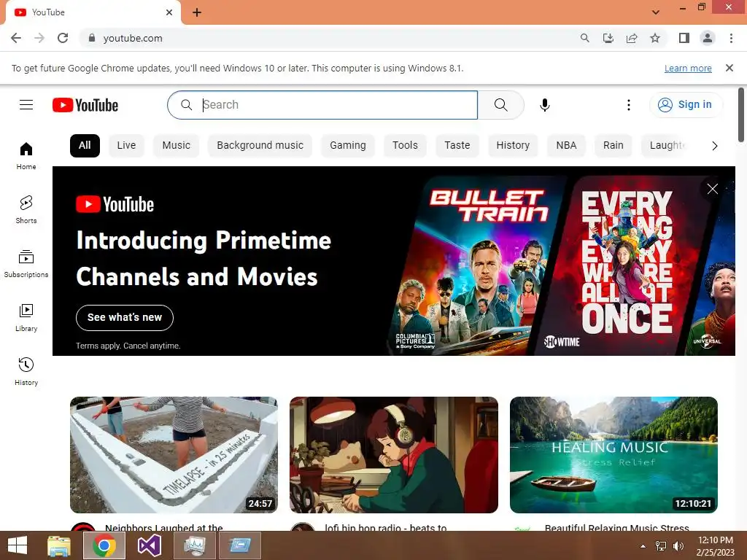747x560 pixels.
Task: Click the share page icon in address bar
Action: (632, 38)
